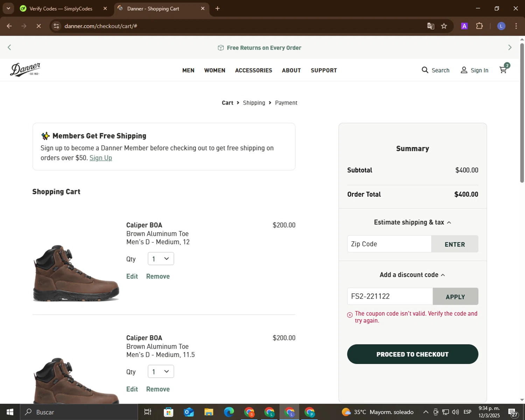The width and height of the screenshot is (525, 420).
Task: Switch to Verify Codes SimplyCodes tab
Action: click(61, 8)
